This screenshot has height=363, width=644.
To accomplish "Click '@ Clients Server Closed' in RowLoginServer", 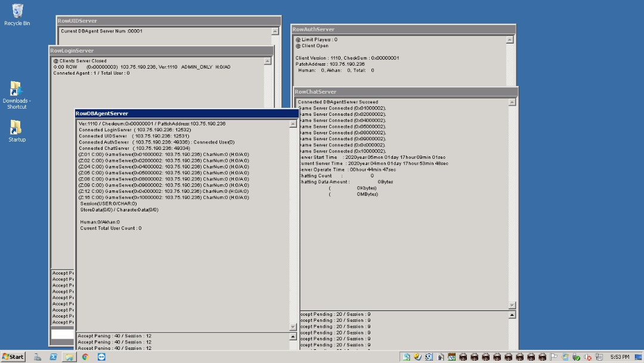I will point(80,61).
